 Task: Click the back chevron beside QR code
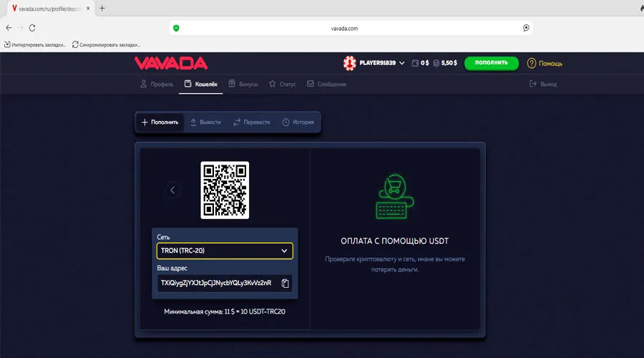[172, 190]
